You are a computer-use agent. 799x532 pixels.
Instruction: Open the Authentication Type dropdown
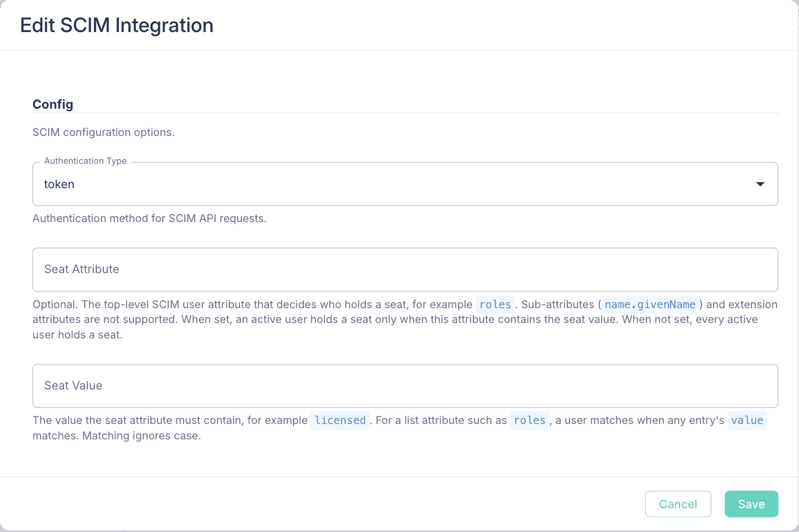(x=405, y=184)
